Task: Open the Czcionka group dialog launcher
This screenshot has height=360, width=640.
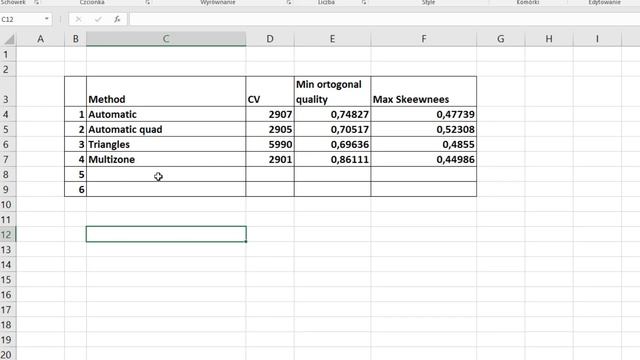Action: pos(147,2)
